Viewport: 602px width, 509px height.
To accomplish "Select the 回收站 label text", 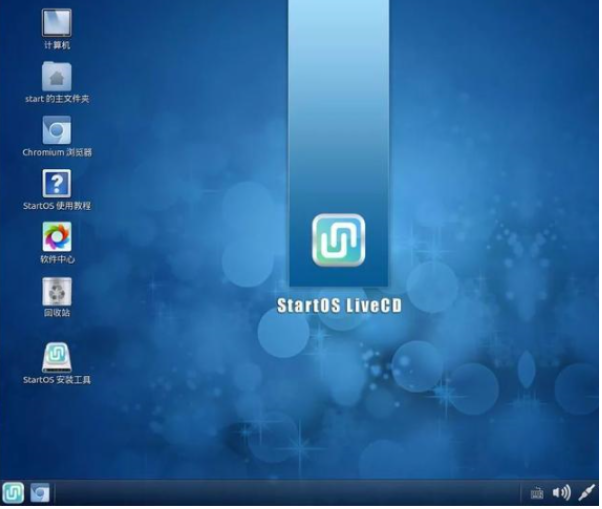I will tap(57, 313).
